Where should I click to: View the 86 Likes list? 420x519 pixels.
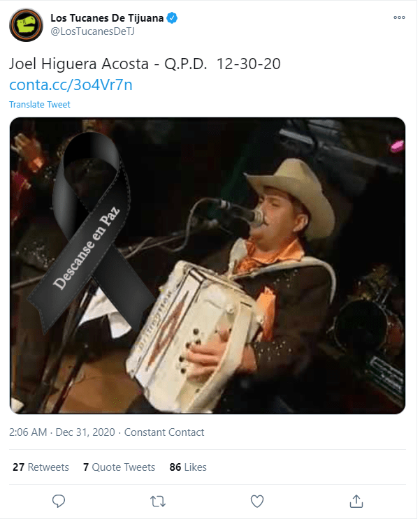tap(188, 467)
